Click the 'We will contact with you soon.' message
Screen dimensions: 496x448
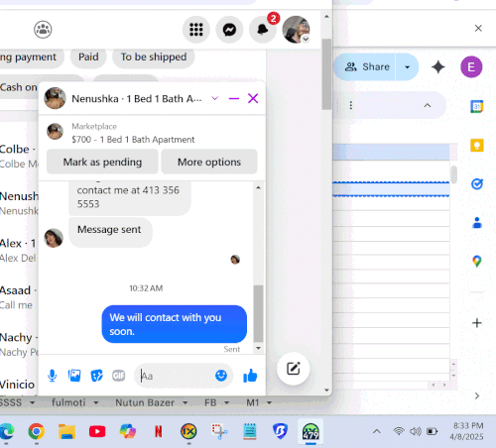(175, 324)
